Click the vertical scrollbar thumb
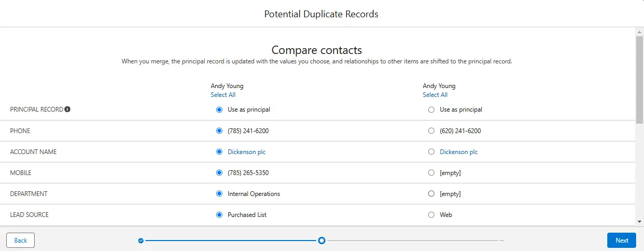The image size is (644, 251). tap(639, 79)
